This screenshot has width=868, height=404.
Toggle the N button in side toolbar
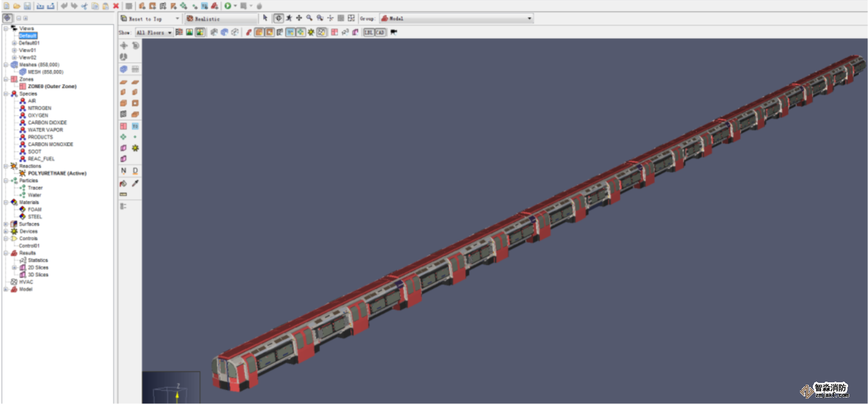124,171
